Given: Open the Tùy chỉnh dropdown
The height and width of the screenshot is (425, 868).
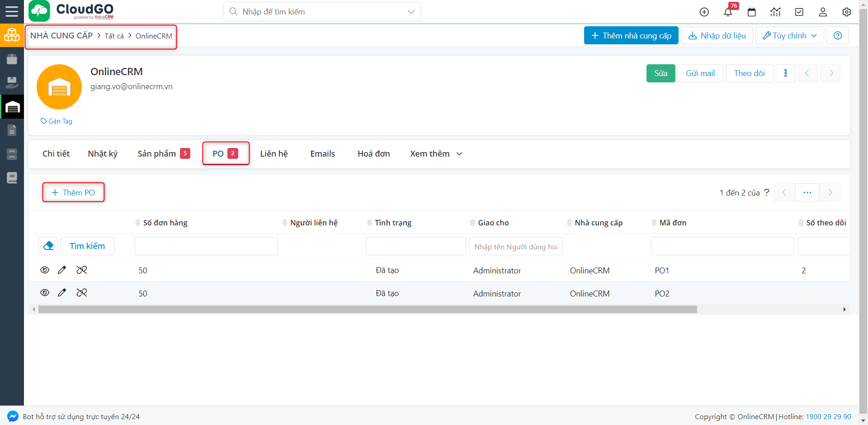Looking at the screenshot, I should pos(789,36).
